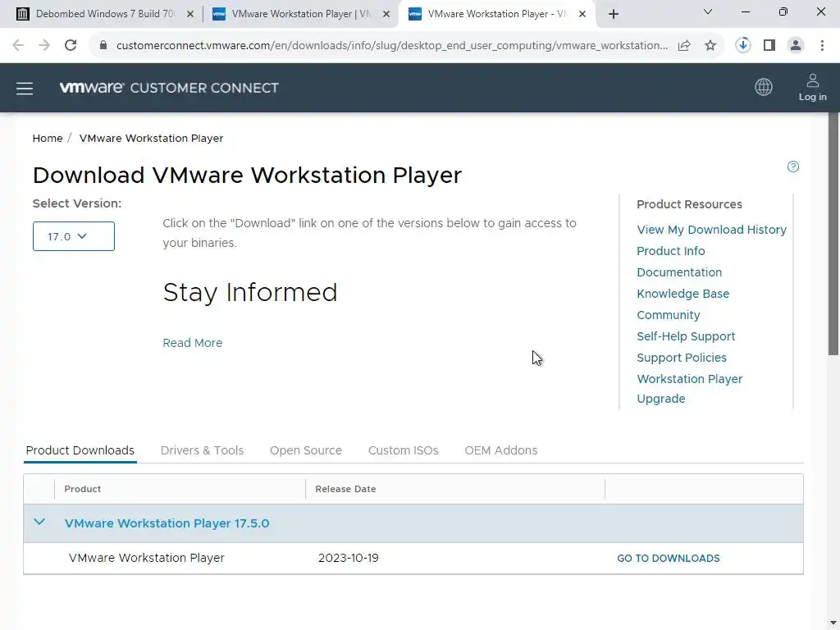Open the help question mark icon
The height and width of the screenshot is (630, 840).
tap(793, 167)
